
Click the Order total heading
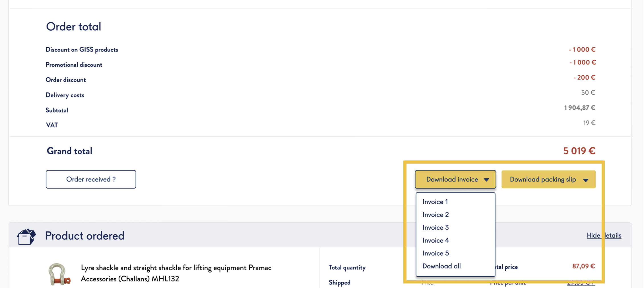point(73,26)
